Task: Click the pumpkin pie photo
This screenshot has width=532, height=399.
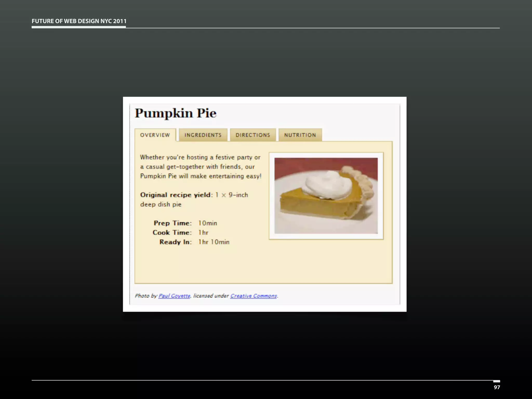Action: pyautogui.click(x=326, y=196)
